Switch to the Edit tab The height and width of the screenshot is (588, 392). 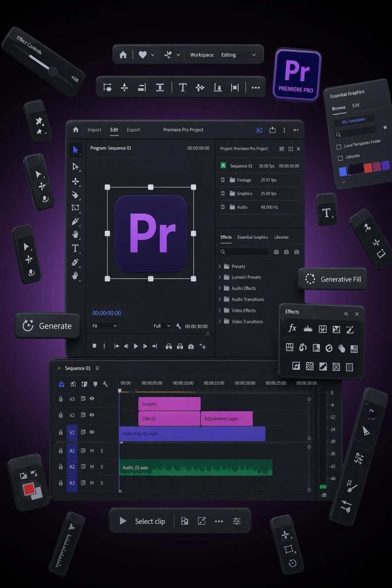tap(114, 130)
